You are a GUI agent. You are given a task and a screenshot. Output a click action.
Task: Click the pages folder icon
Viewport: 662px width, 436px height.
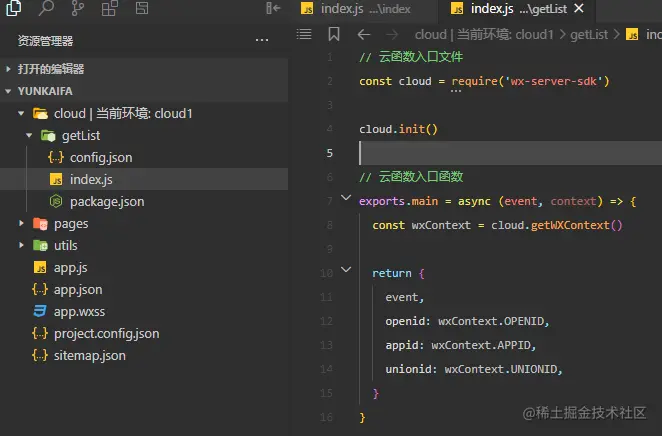pos(41,223)
